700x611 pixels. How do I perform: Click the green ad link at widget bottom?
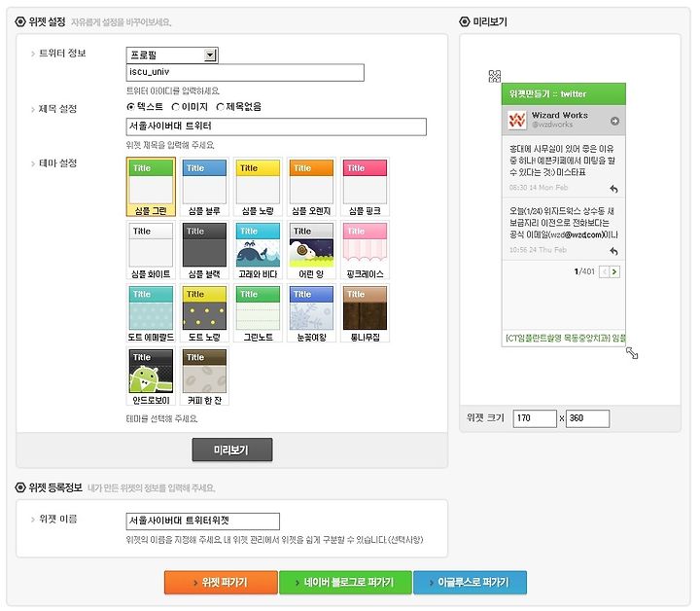[x=566, y=339]
